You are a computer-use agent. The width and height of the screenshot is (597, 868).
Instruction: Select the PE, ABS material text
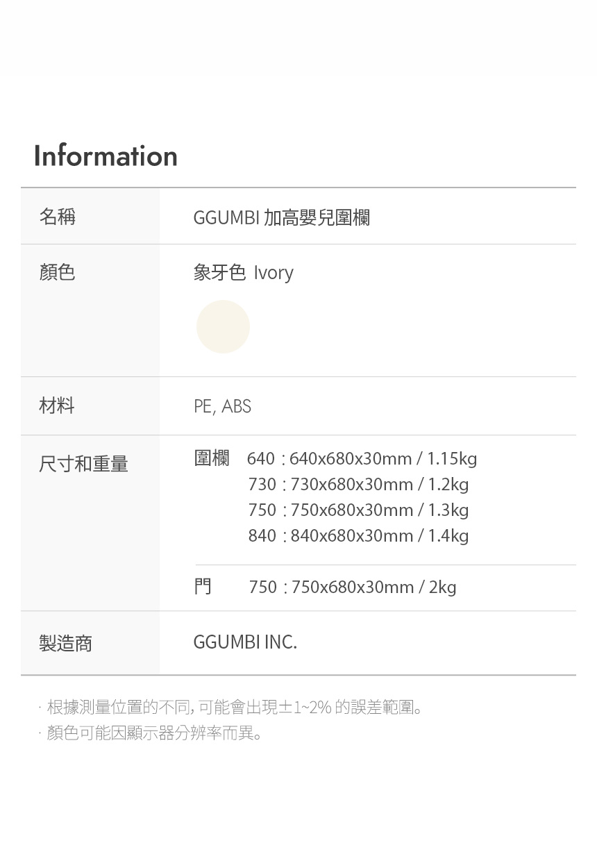(x=222, y=406)
